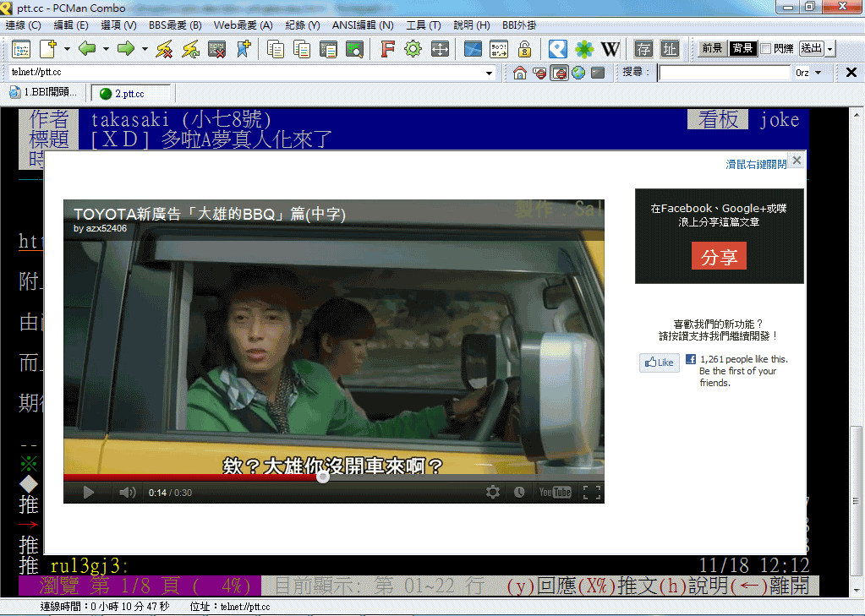This screenshot has height=616, width=865.
Task: Open the 連線 (C) menu
Action: tap(23, 25)
